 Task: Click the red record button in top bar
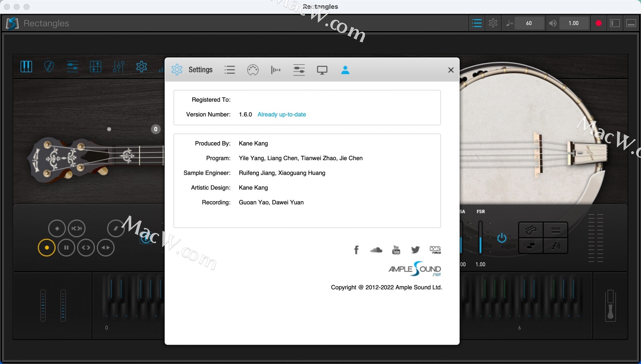pyautogui.click(x=599, y=23)
